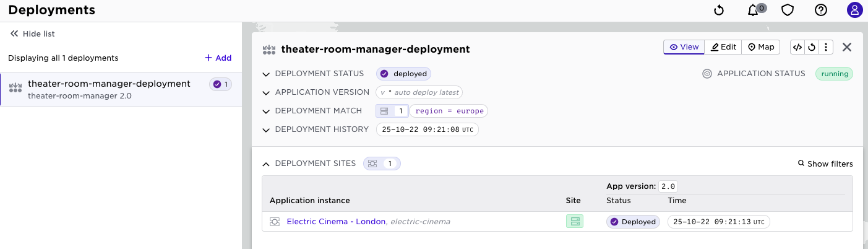Expand the Application Version section
Viewport: 868px width, 249px height.
(266, 93)
